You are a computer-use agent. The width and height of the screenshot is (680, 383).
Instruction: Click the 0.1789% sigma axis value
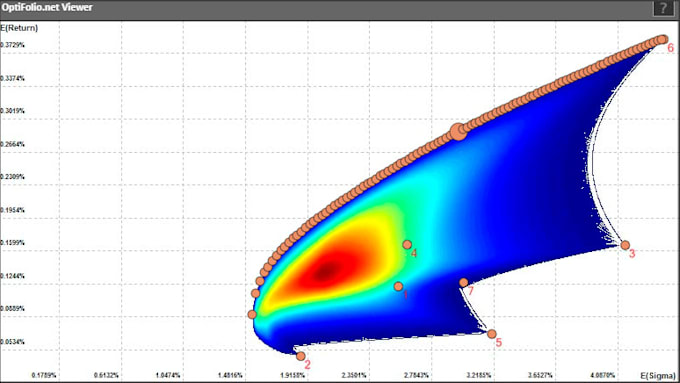(x=44, y=375)
